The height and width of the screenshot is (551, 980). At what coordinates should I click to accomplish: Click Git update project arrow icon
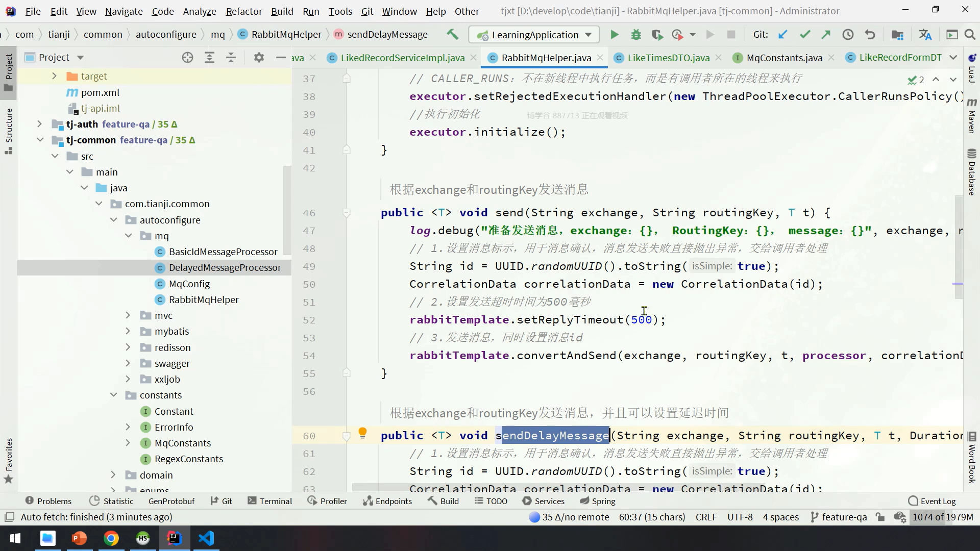pyautogui.click(x=782, y=35)
